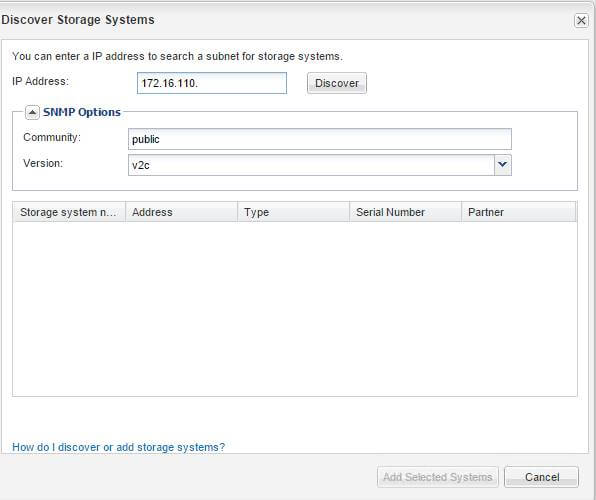Open the how to discover storage systems link
The height and width of the screenshot is (500, 596).
point(119,447)
